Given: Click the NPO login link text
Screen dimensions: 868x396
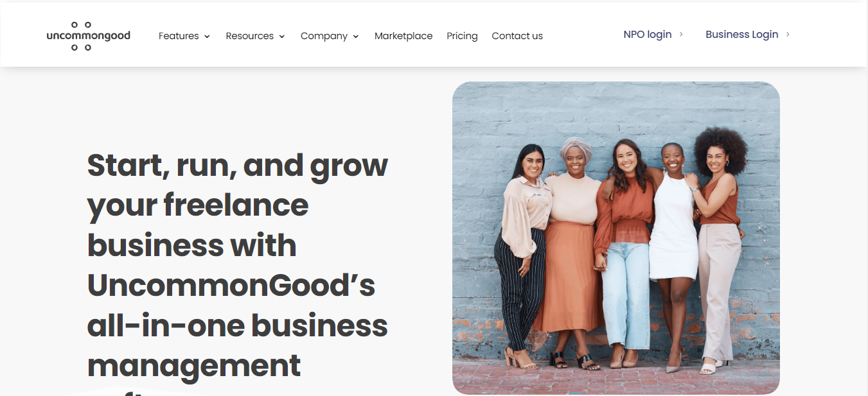Looking at the screenshot, I should pyautogui.click(x=647, y=35).
